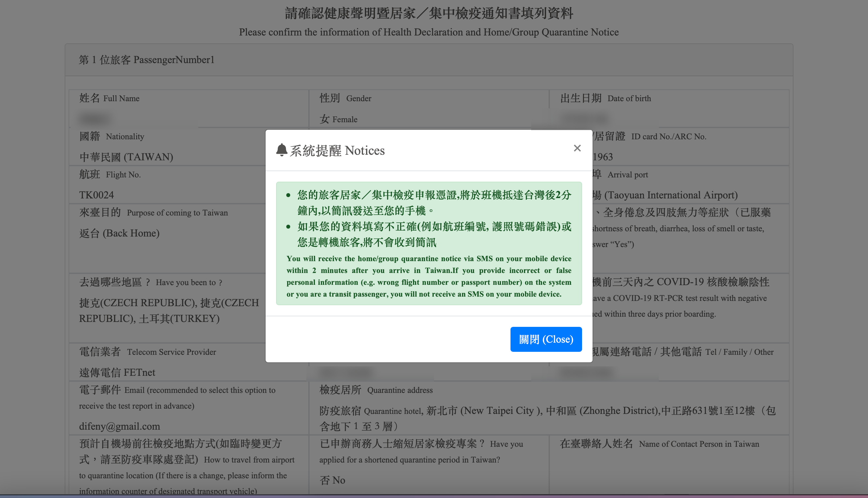The height and width of the screenshot is (498, 868).
Task: Click the 中華民國 (TAIWAN) nationality value
Action: click(x=126, y=157)
